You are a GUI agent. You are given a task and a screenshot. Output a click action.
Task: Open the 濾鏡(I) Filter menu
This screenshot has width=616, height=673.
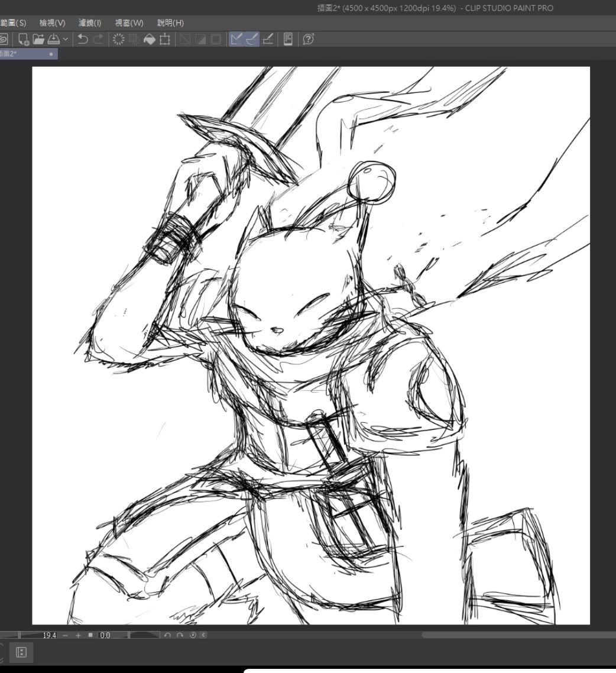click(x=90, y=22)
